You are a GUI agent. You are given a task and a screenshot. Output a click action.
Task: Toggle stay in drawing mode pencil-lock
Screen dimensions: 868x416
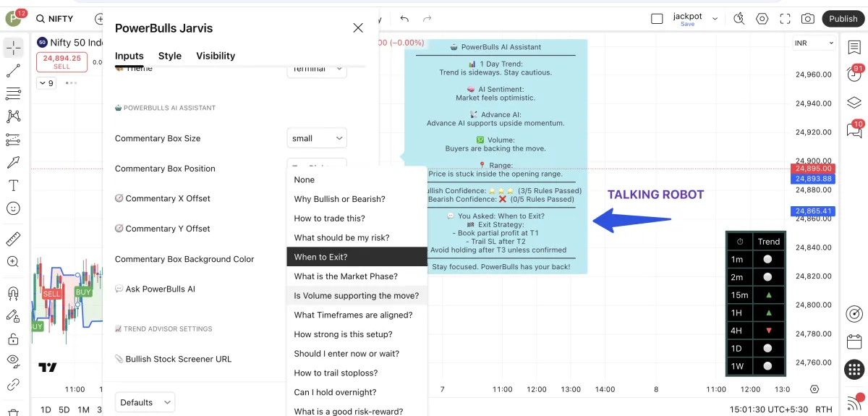click(13, 316)
